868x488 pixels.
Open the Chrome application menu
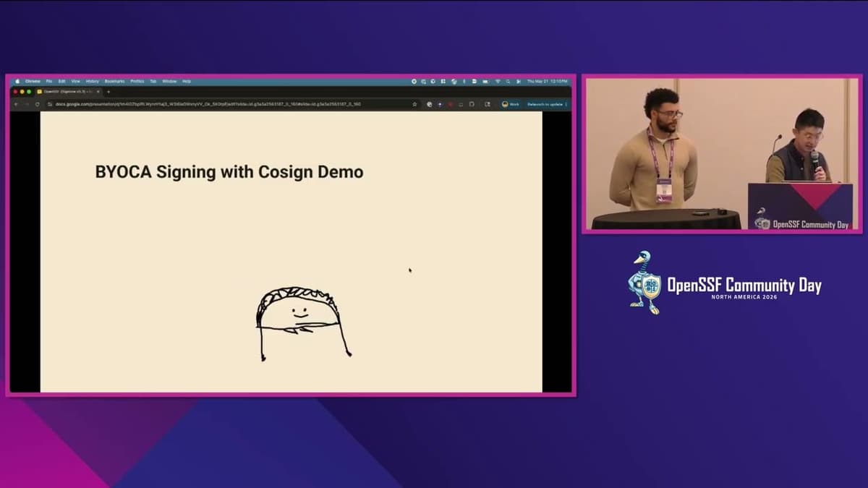click(33, 81)
